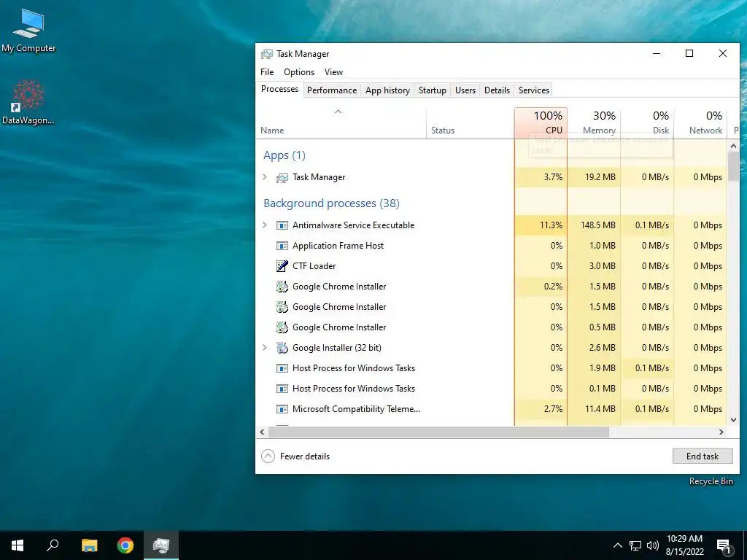Image resolution: width=747 pixels, height=560 pixels.
Task: Select the CTF Loader process row
Action: click(x=492, y=265)
